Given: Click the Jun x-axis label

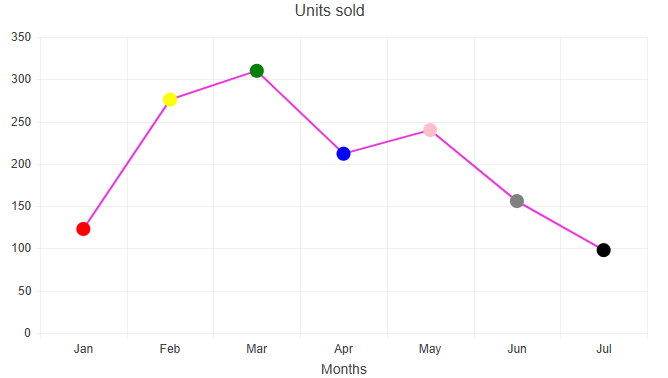Looking at the screenshot, I should (517, 349).
